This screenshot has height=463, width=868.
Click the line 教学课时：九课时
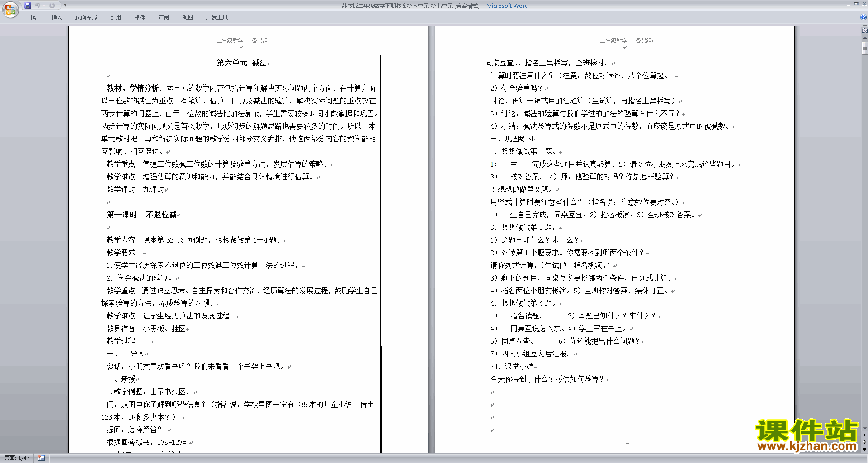136,190
